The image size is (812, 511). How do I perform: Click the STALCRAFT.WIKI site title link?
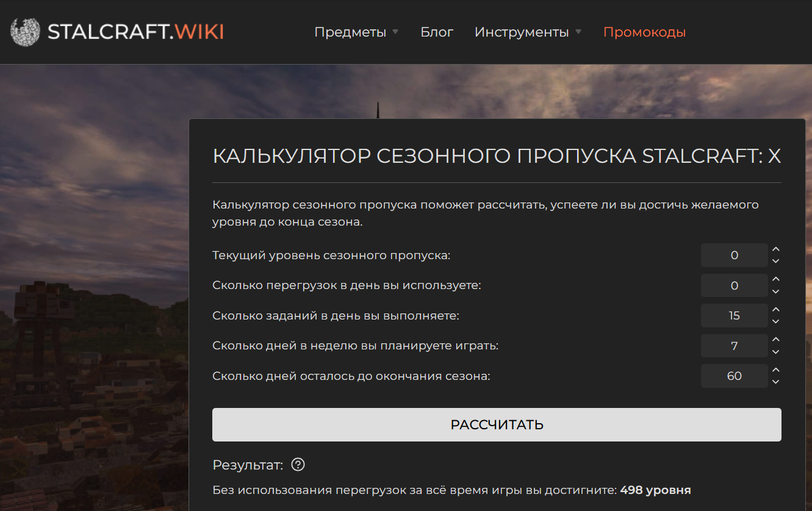[x=135, y=32]
